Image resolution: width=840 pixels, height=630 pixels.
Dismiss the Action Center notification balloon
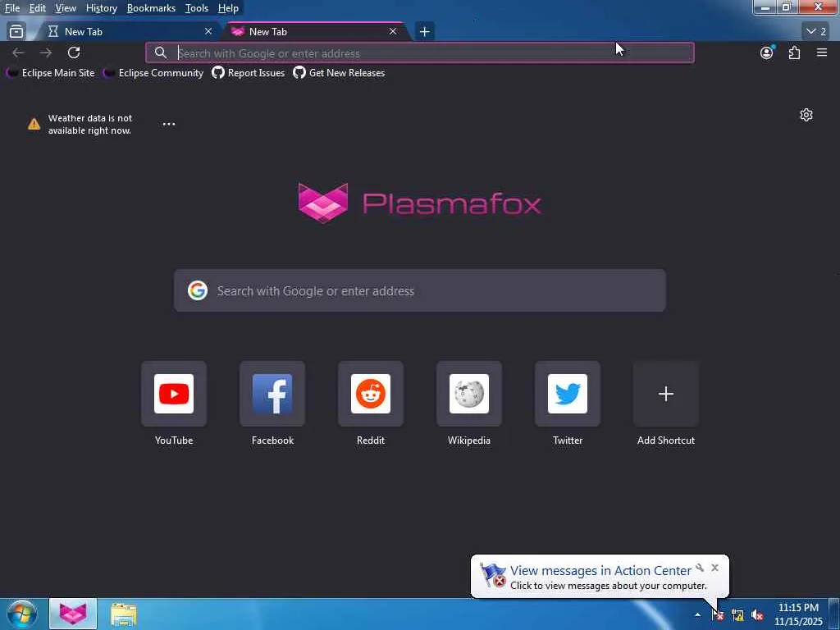[715, 568]
